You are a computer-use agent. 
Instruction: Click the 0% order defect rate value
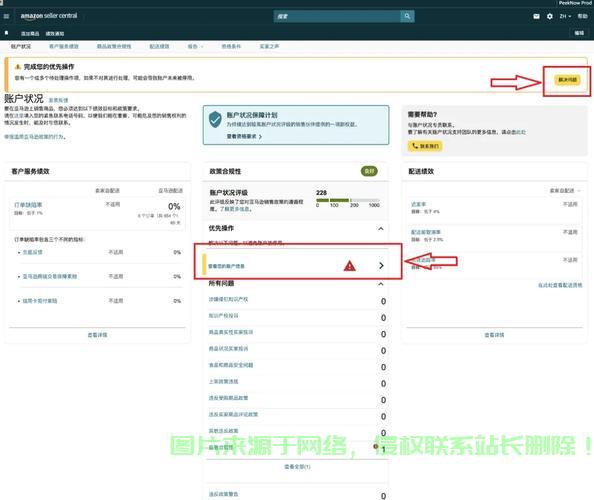click(174, 206)
